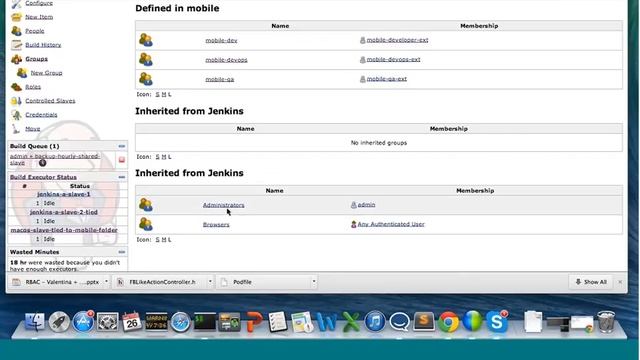
Task: Click the group icon beside mobile-dev
Action: click(x=146, y=40)
